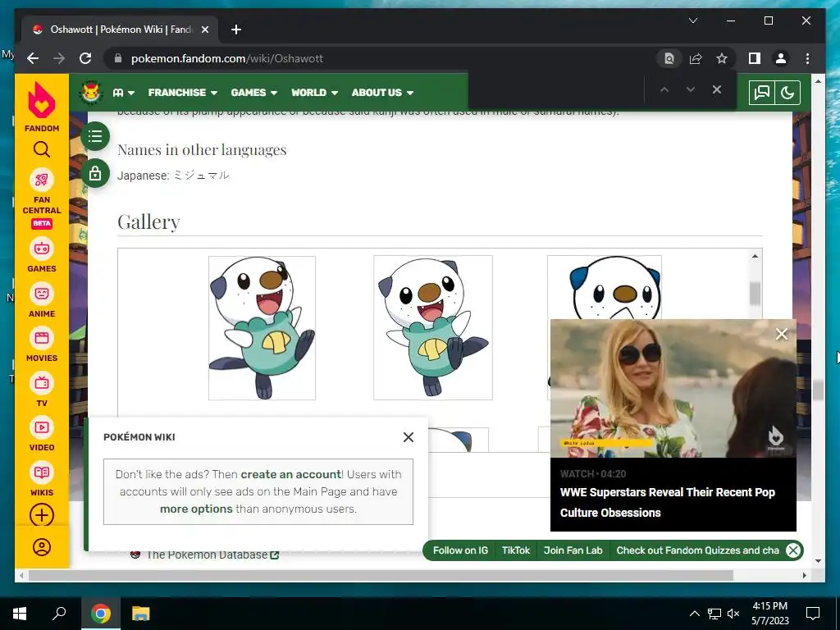Image resolution: width=840 pixels, height=630 pixels.
Task: Open the Anime sidebar icon
Action: [x=42, y=294]
